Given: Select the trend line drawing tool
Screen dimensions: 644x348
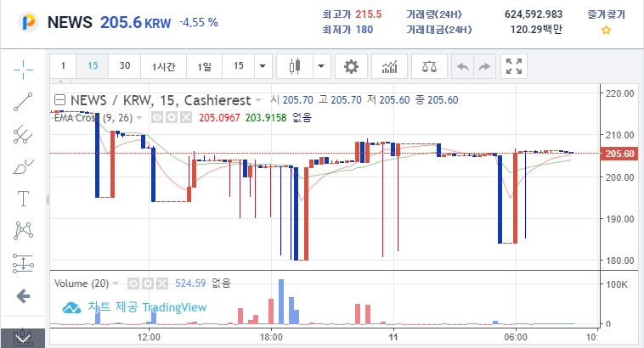Looking at the screenshot, I should 23,102.
